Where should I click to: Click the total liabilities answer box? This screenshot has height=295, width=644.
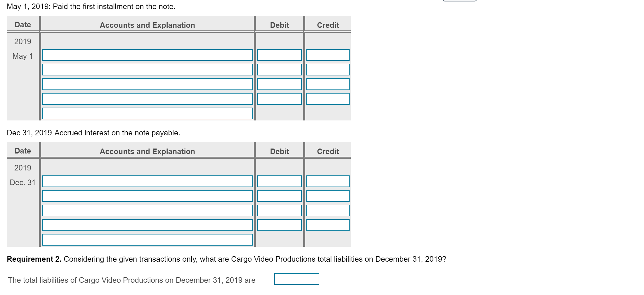point(297,279)
